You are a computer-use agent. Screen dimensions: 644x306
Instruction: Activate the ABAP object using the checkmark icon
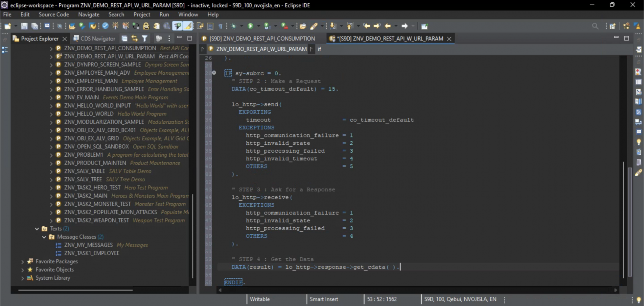pos(105,26)
